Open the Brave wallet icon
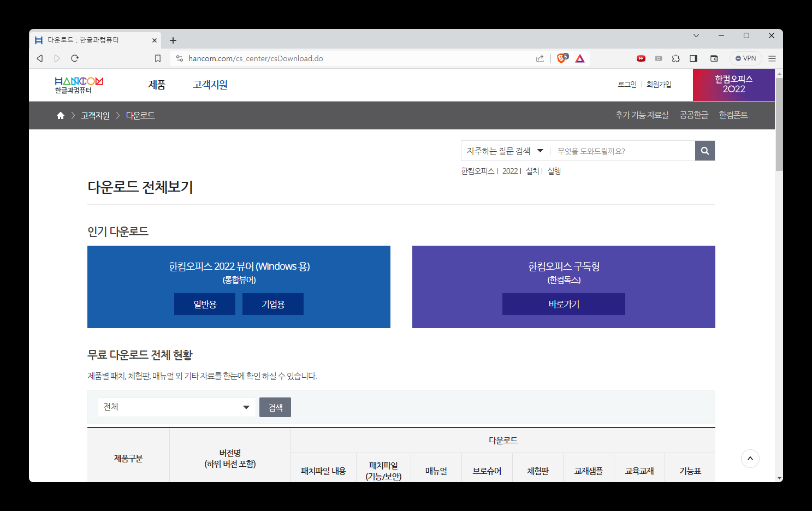This screenshot has width=812, height=511. pyautogui.click(x=714, y=58)
